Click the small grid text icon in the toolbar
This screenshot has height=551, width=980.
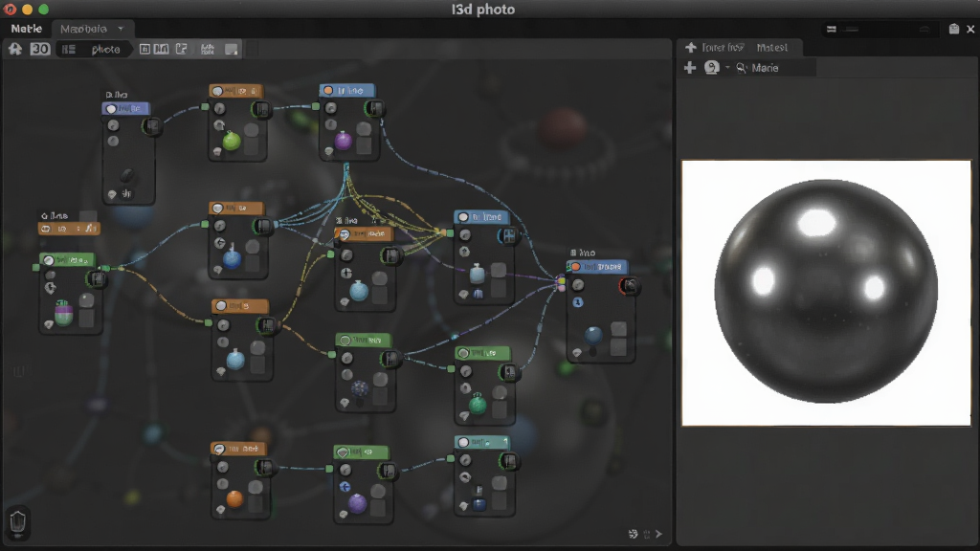[x=208, y=49]
